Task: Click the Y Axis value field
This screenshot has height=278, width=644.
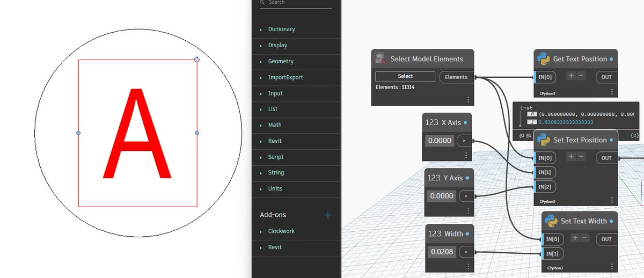Action: point(441,196)
